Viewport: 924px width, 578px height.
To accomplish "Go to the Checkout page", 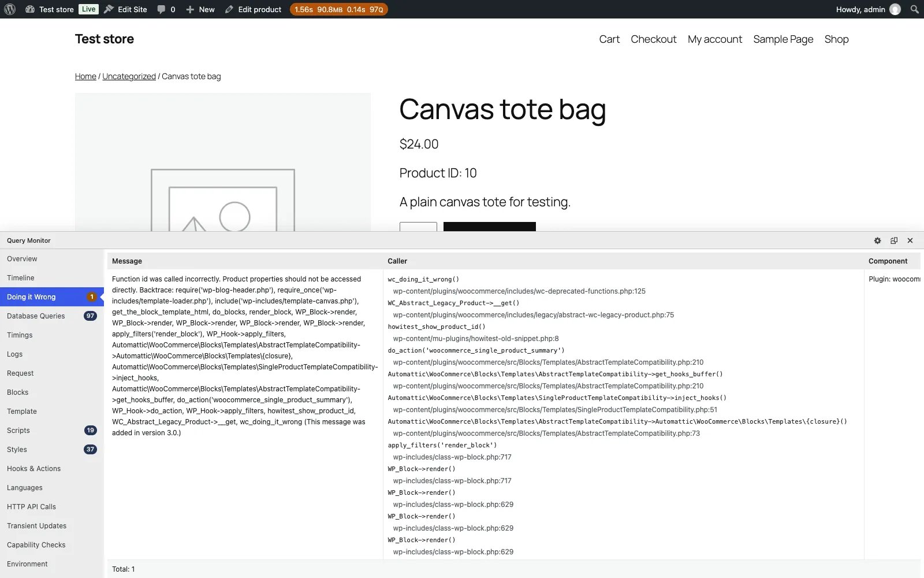I will tap(653, 39).
